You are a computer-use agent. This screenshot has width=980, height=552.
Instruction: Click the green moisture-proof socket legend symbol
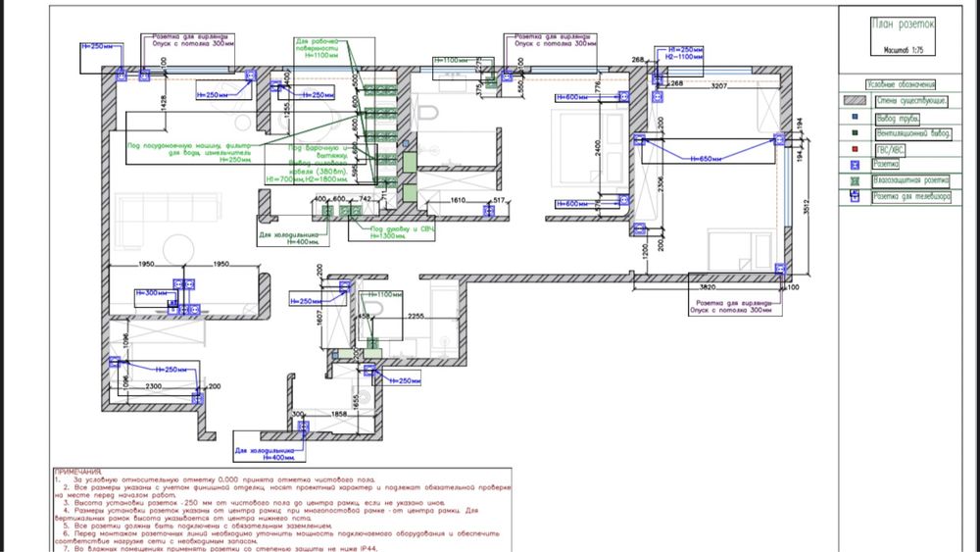coord(855,181)
